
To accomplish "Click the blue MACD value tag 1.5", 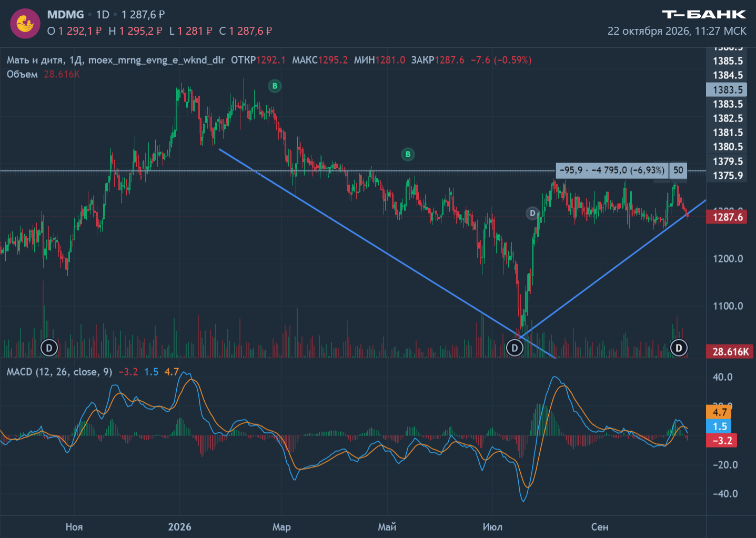I will 719,427.
